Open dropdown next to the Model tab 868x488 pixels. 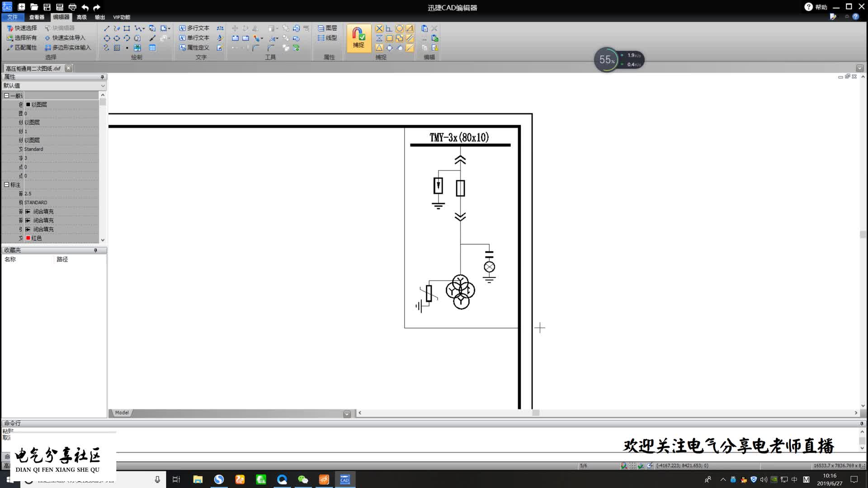(347, 413)
